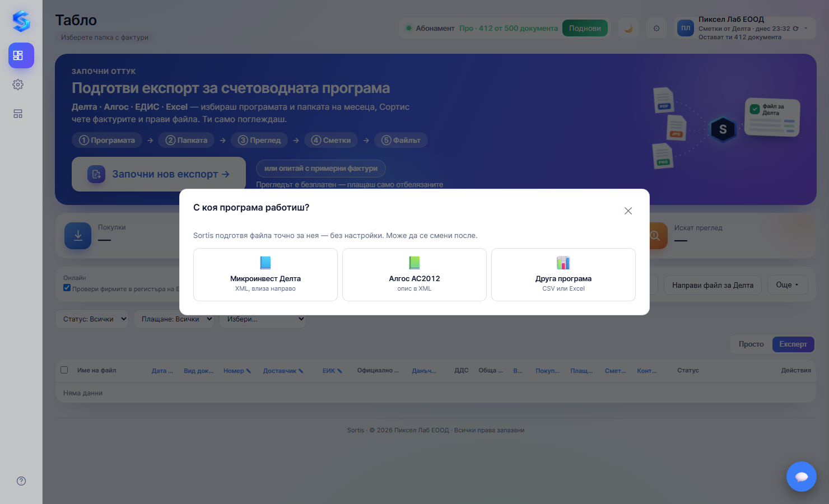The height and width of the screenshot is (504, 829).
Task: Switch to Просто view
Action: (751, 344)
